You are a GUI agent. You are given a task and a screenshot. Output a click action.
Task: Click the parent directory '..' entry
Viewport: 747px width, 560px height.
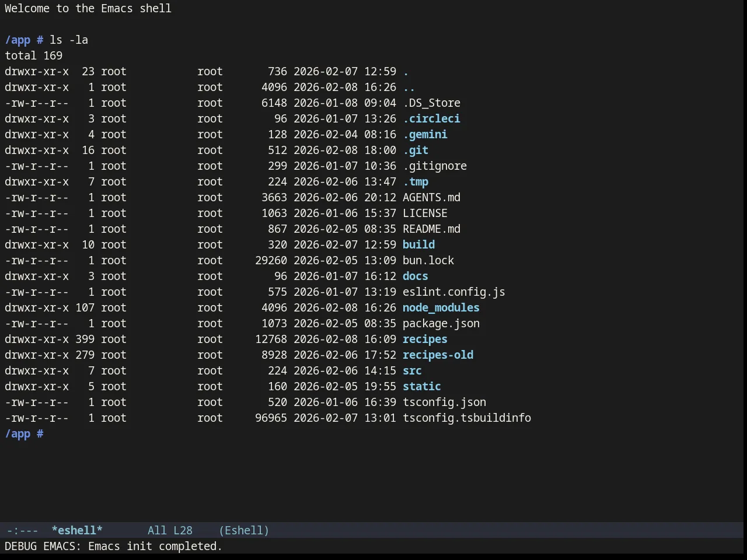point(409,87)
